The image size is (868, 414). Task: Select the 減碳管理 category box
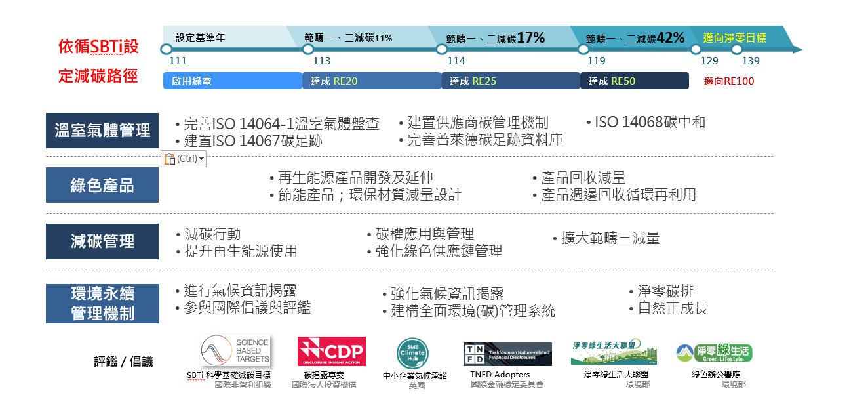(102, 241)
